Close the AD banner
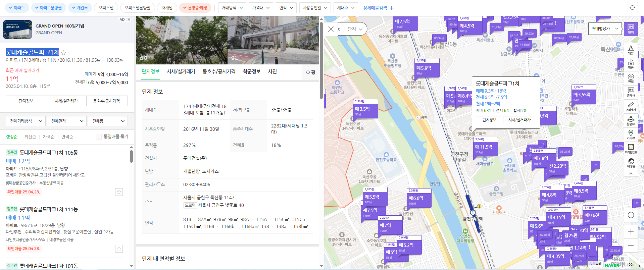Image resolution: width=644 pixels, height=270 pixels. [129, 19]
